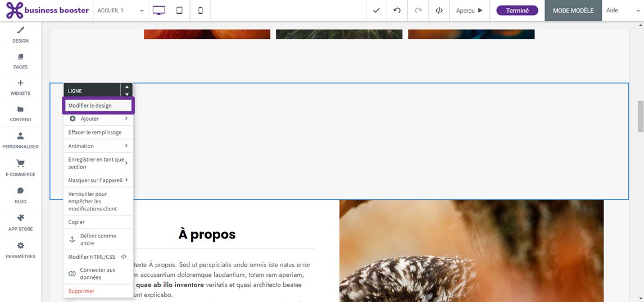Open the Widgets panel
Image resolution: width=644 pixels, height=302 pixels.
pyautogui.click(x=20, y=88)
